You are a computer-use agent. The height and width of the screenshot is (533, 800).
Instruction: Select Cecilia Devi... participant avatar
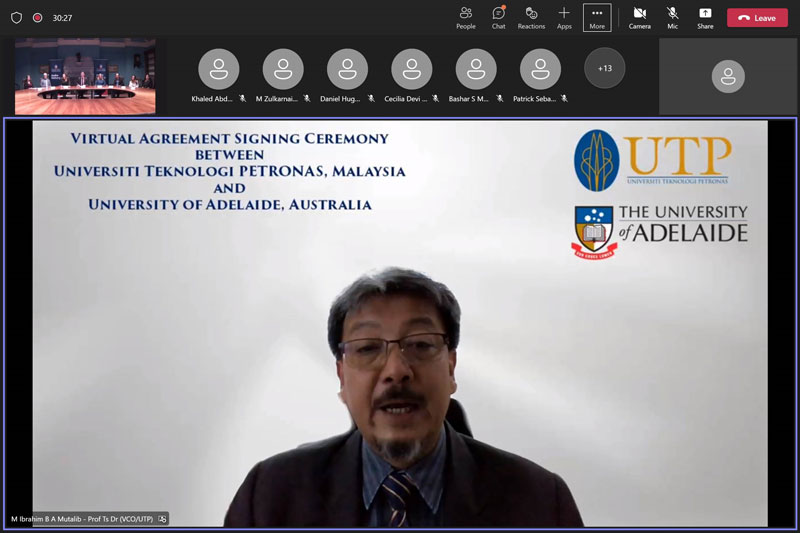point(411,69)
